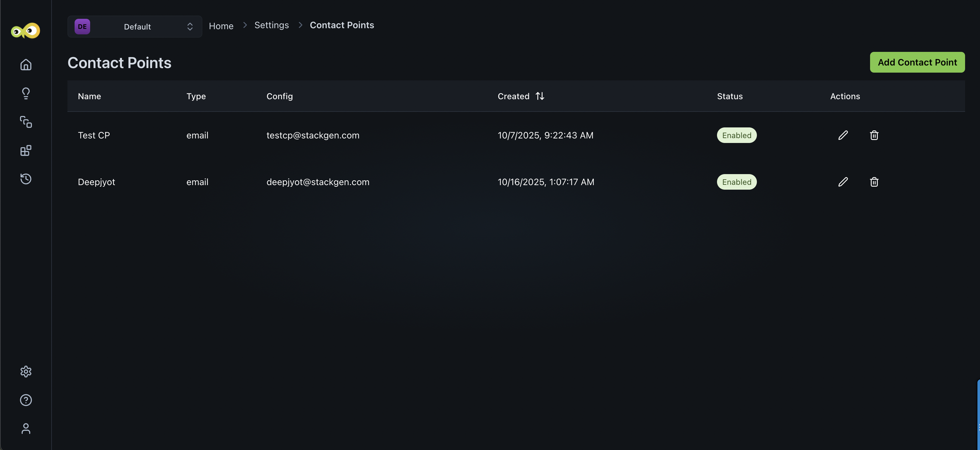Click Enabled status badge for Deepjyot
980x450 pixels.
coord(736,182)
